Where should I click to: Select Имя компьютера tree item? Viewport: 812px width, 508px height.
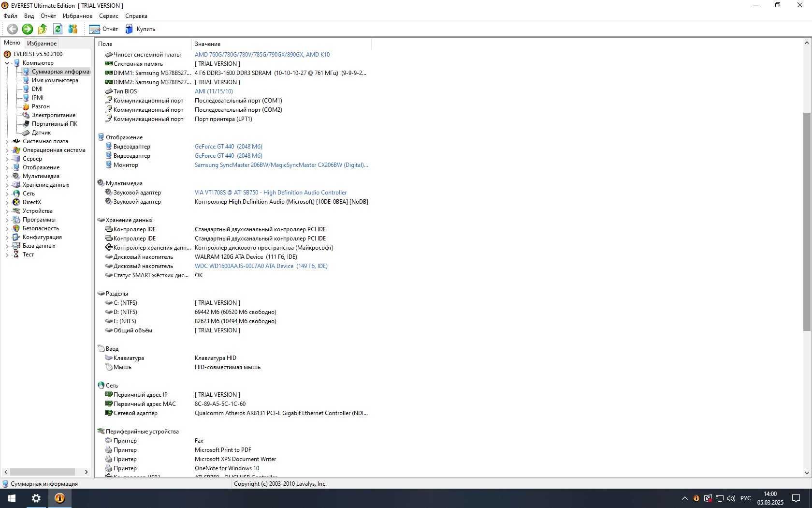coord(55,80)
